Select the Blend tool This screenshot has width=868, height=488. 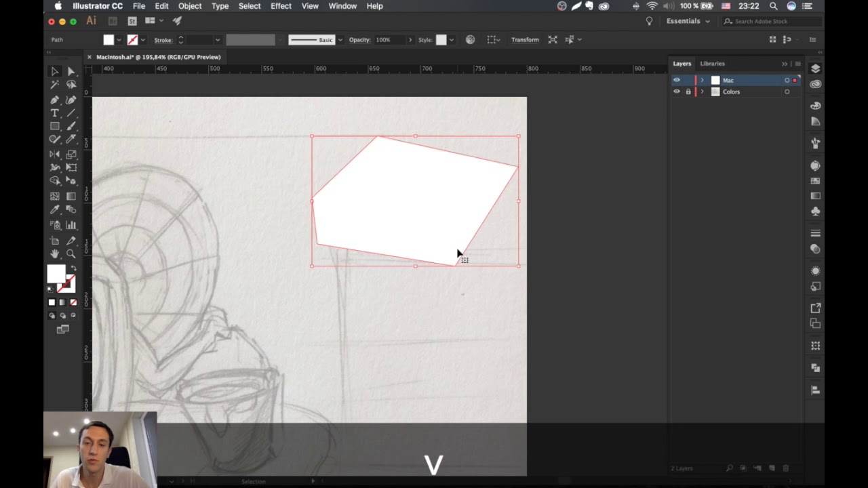[x=71, y=210]
